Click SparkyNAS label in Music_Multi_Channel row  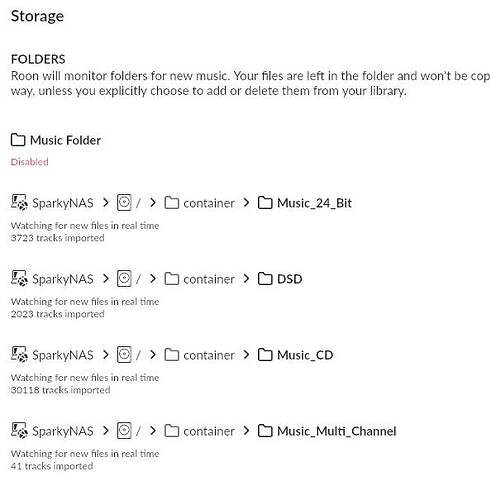click(x=63, y=431)
